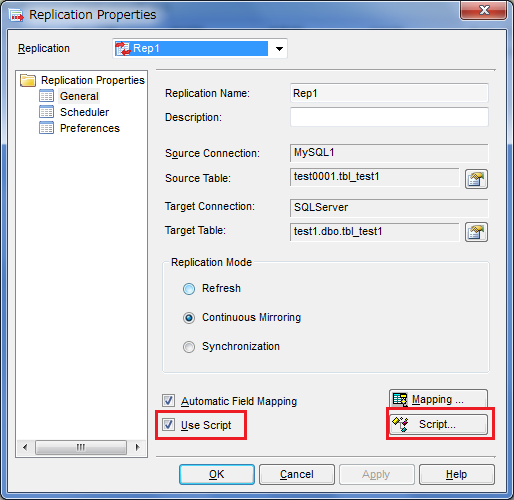Open source table browse icon
The image size is (514, 500).
click(476, 179)
